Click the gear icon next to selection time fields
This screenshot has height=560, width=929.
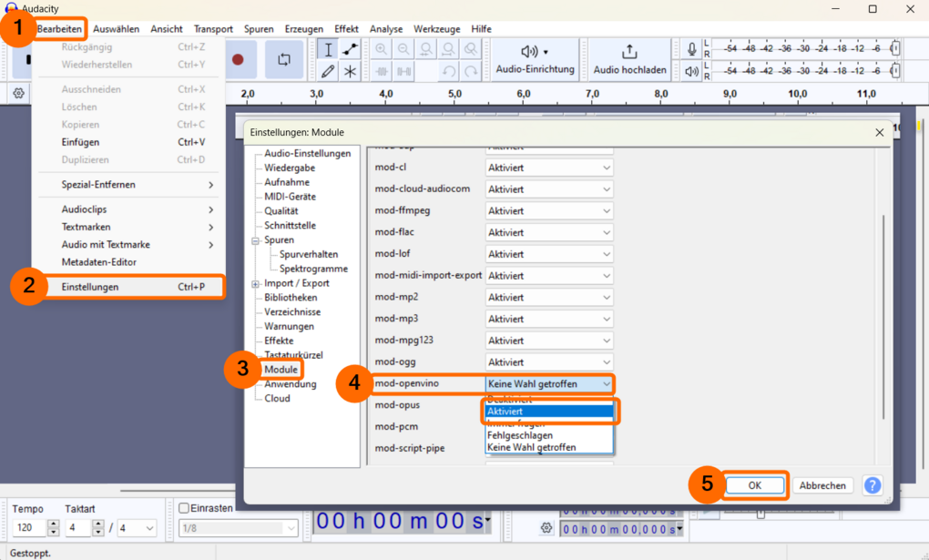point(546,527)
